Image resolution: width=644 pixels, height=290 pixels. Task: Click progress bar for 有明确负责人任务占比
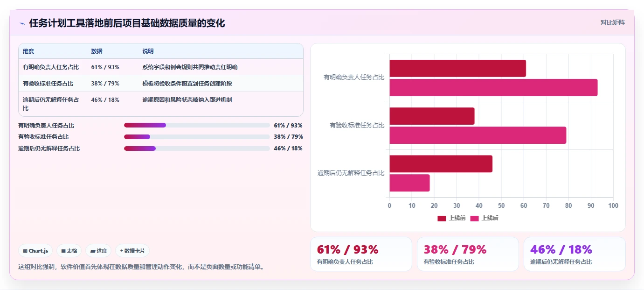(197, 125)
